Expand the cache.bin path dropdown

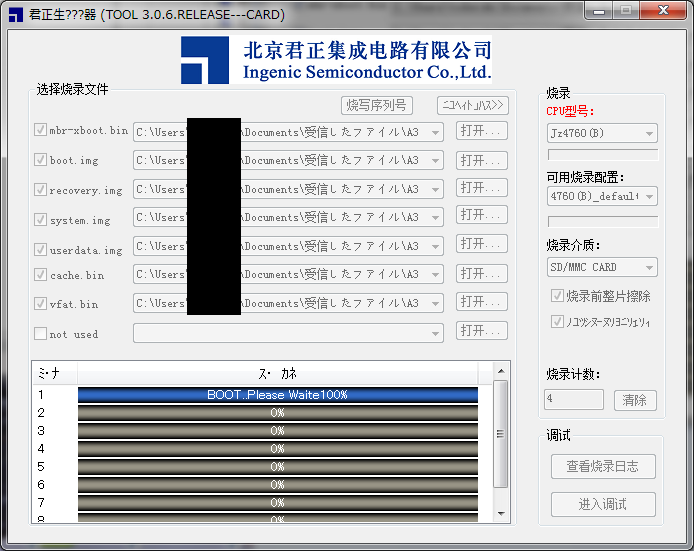(x=436, y=274)
